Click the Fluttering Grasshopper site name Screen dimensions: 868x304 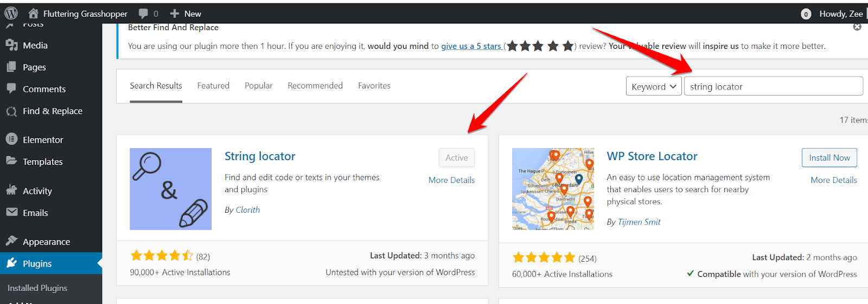[x=85, y=14]
